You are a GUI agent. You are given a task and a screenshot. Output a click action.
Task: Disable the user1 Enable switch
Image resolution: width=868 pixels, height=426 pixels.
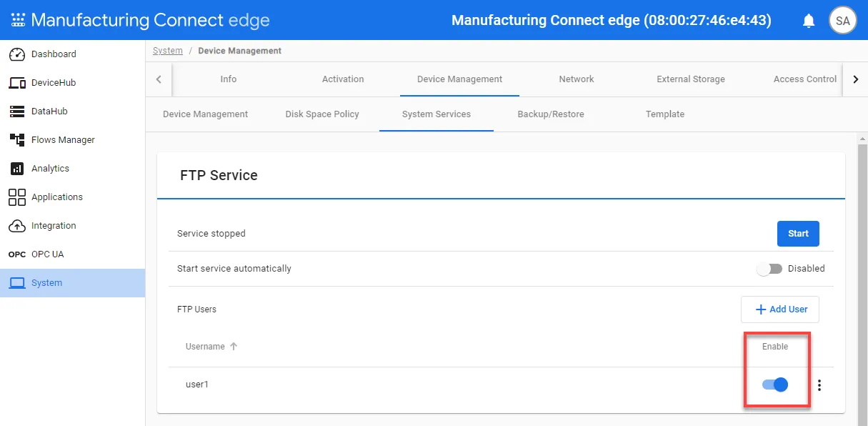(775, 385)
